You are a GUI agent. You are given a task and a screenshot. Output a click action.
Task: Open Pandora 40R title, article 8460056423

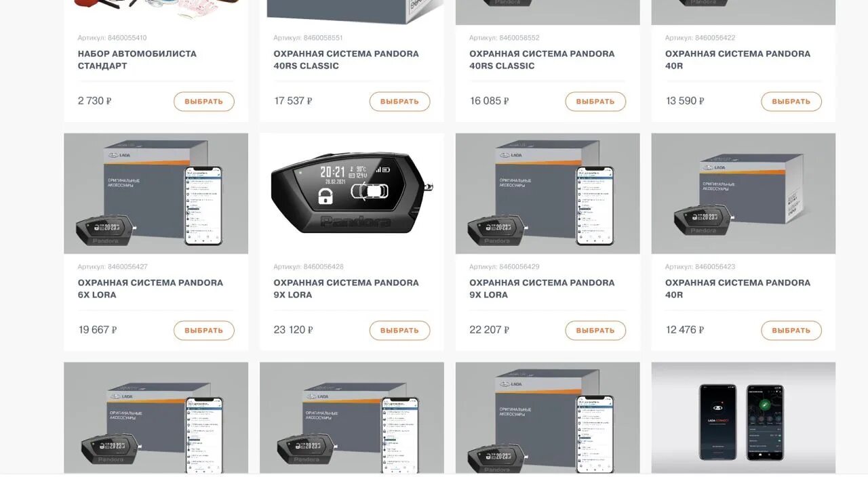pyautogui.click(x=738, y=289)
